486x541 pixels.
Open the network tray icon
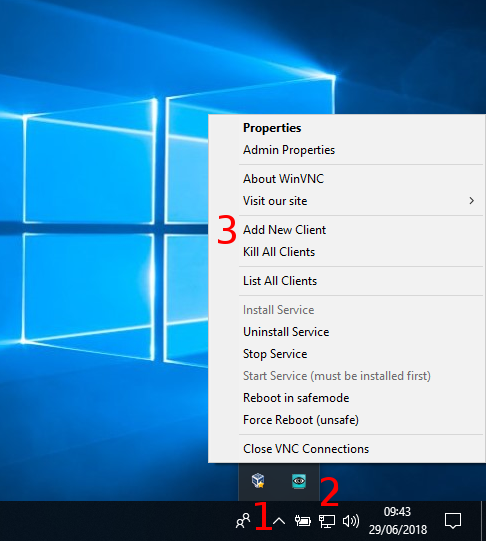(x=327, y=521)
